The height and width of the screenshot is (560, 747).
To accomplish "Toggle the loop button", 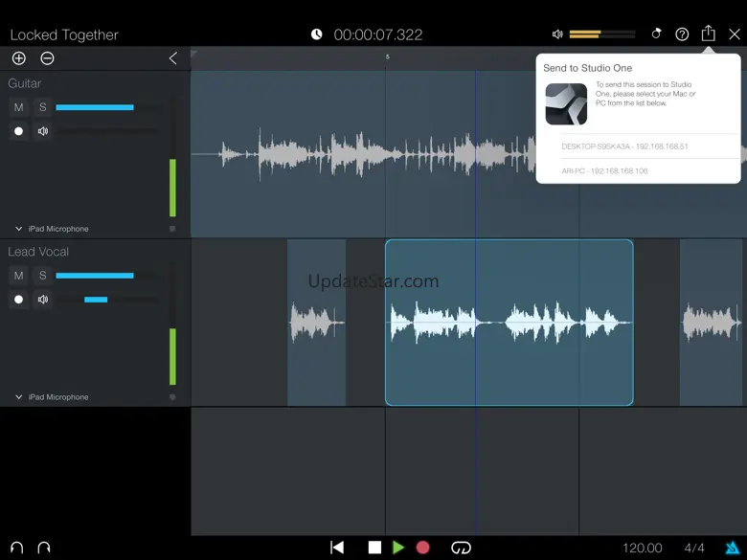I will pyautogui.click(x=461, y=548).
